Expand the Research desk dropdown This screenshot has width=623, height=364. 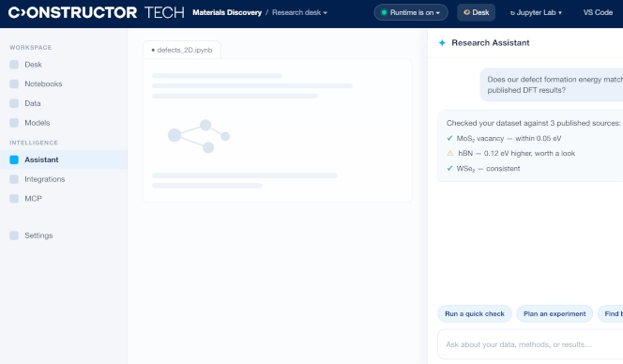click(x=299, y=13)
